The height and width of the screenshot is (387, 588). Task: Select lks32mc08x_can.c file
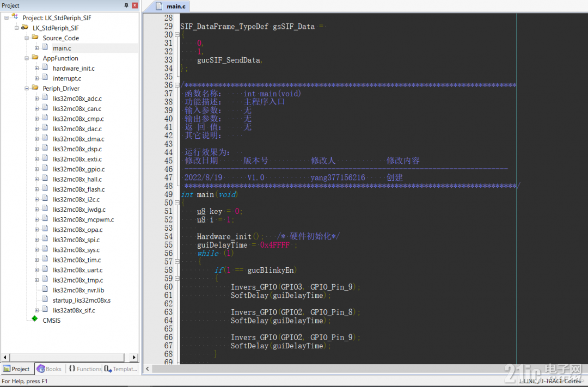[77, 109]
